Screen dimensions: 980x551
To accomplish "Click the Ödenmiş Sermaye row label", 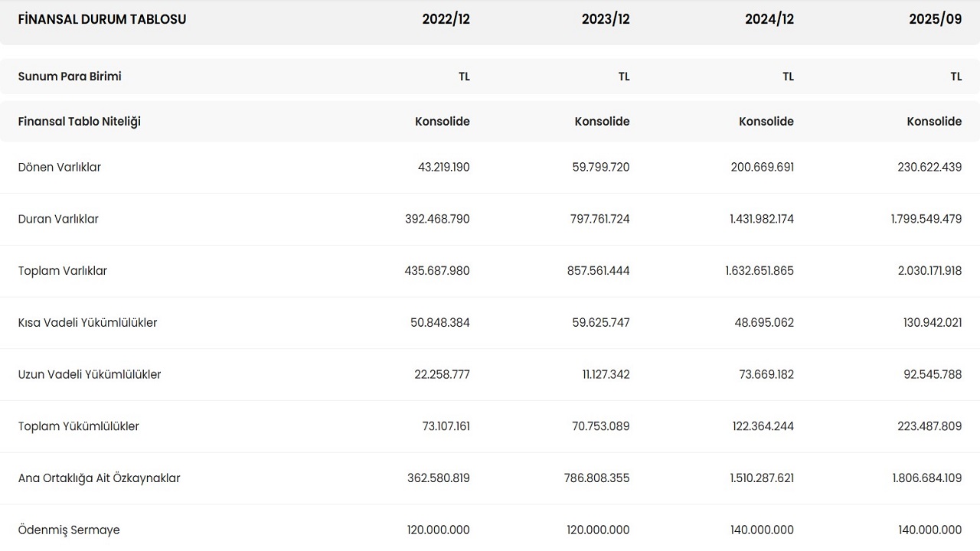I will tap(69, 530).
